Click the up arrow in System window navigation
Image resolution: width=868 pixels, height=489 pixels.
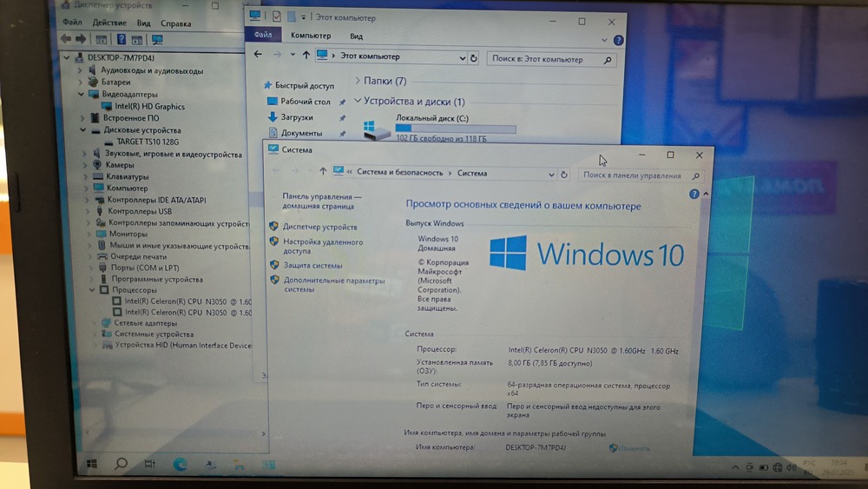pos(323,172)
